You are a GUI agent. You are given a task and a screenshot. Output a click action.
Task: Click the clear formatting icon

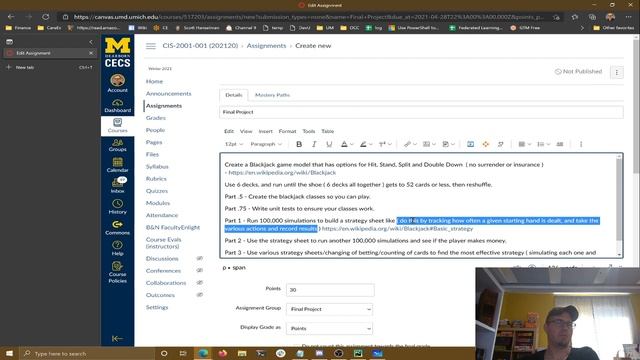click(500, 144)
